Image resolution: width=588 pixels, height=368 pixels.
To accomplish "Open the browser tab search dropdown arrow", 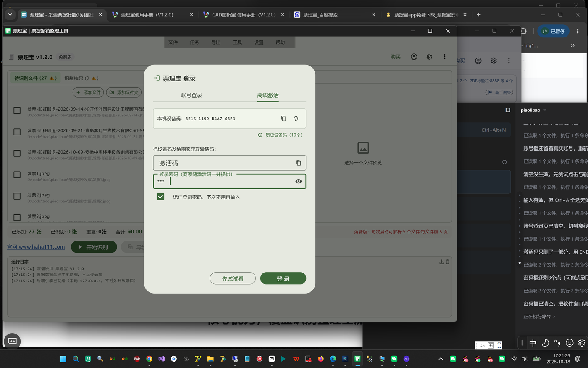I will (x=10, y=14).
